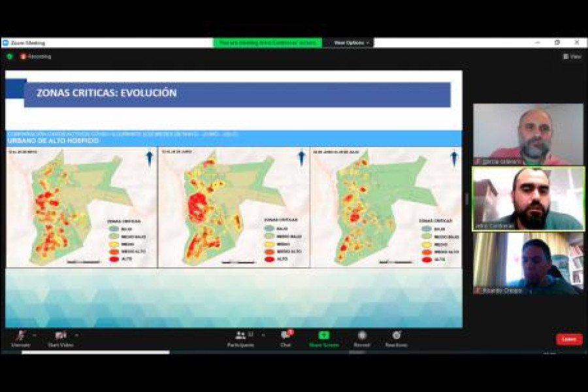The width and height of the screenshot is (588, 392).
Task: Click the green encryption shield icon
Action: coord(10,57)
